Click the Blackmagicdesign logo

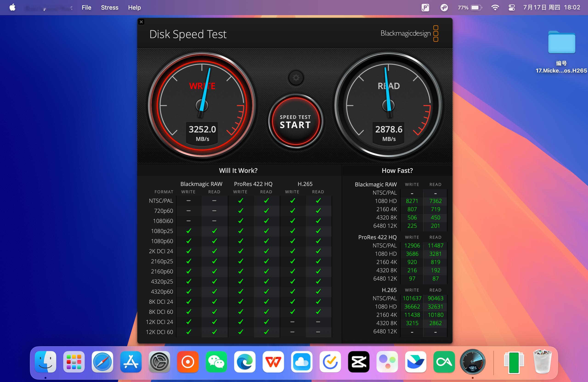tap(410, 33)
